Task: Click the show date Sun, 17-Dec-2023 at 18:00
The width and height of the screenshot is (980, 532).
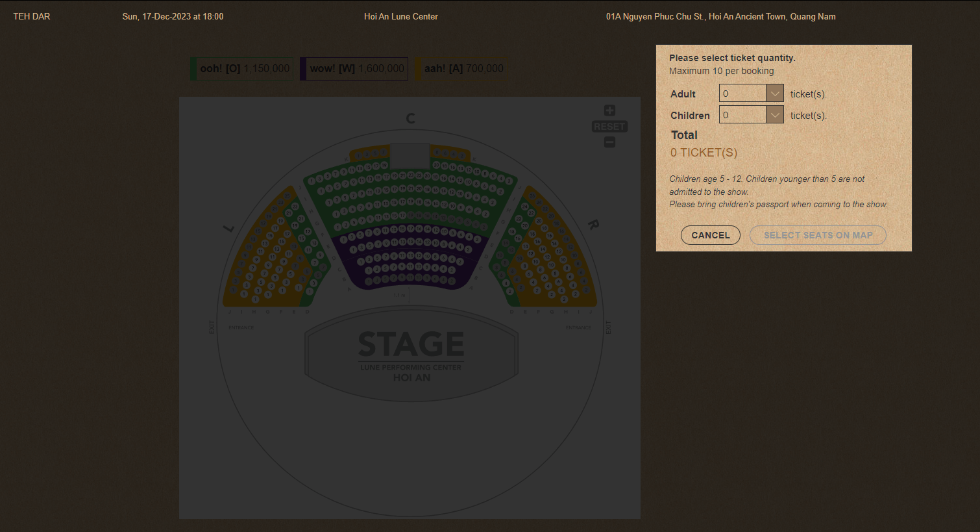Action: [173, 16]
